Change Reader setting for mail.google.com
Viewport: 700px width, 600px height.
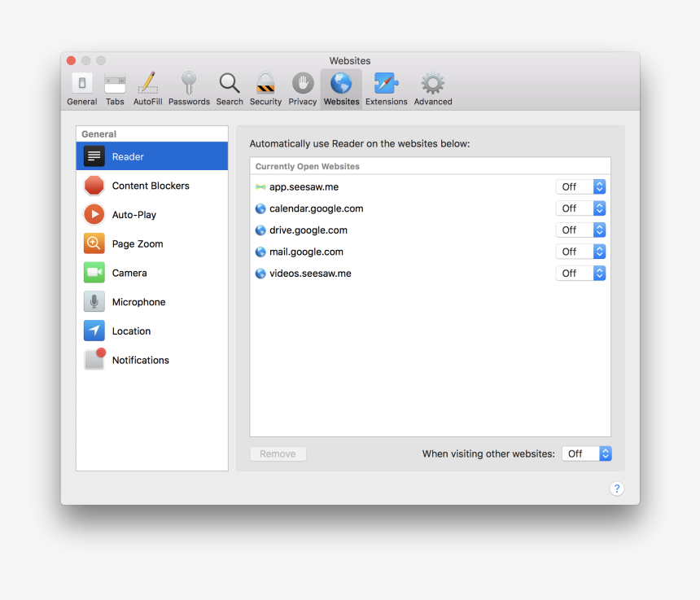coord(580,251)
